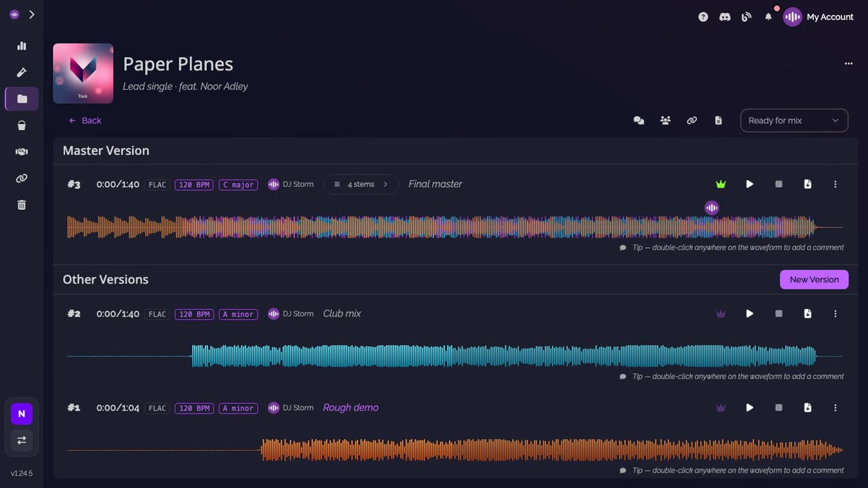Screen dimensions: 868x488
Task: Open the comment marker on Final master waveform
Action: pos(711,208)
